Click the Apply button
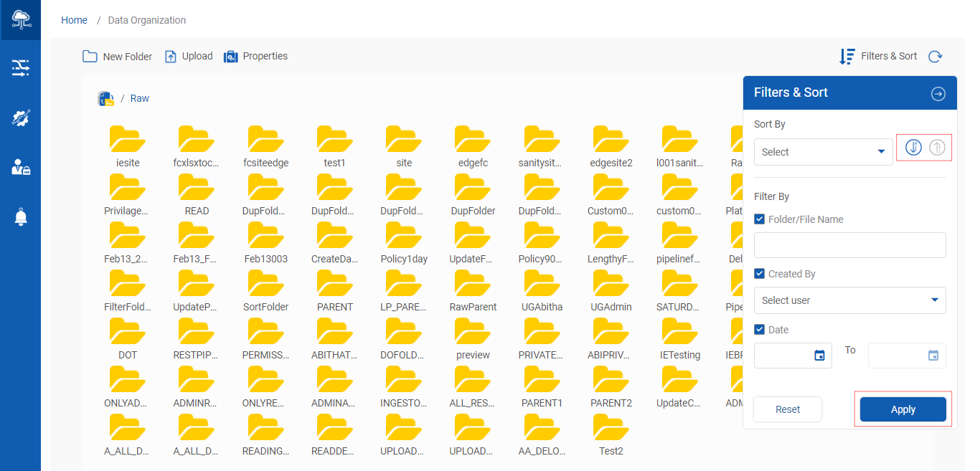Screen dimensions: 980x471 tap(903, 409)
